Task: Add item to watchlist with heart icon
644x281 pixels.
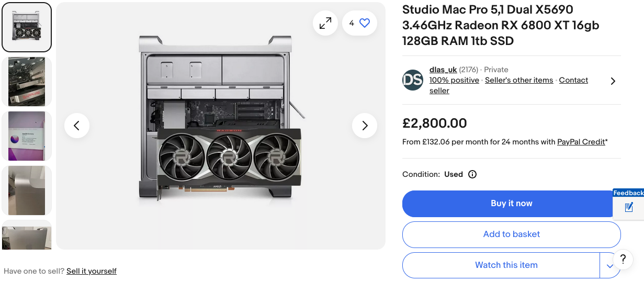Action: pyautogui.click(x=365, y=23)
